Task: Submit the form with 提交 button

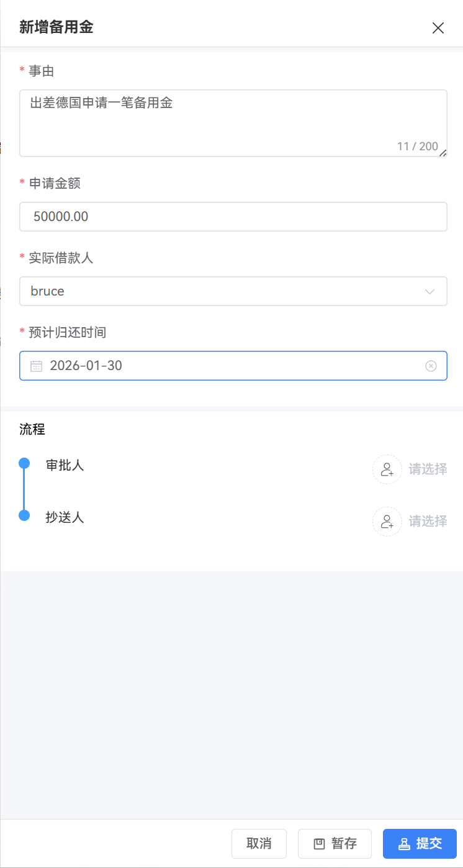Action: 420,844
